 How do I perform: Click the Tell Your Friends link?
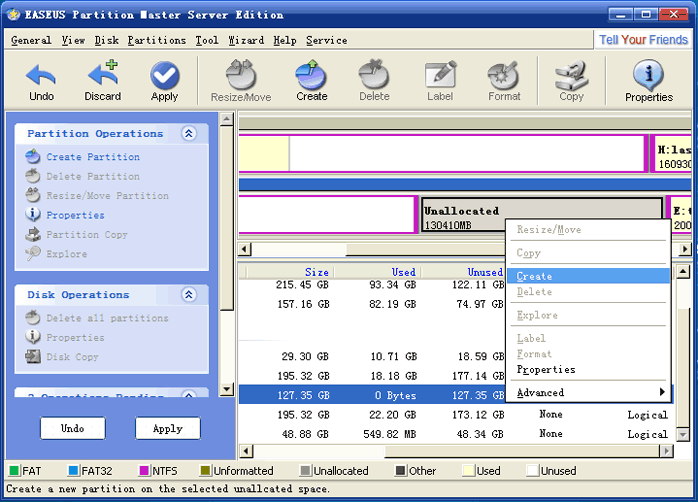click(x=643, y=40)
